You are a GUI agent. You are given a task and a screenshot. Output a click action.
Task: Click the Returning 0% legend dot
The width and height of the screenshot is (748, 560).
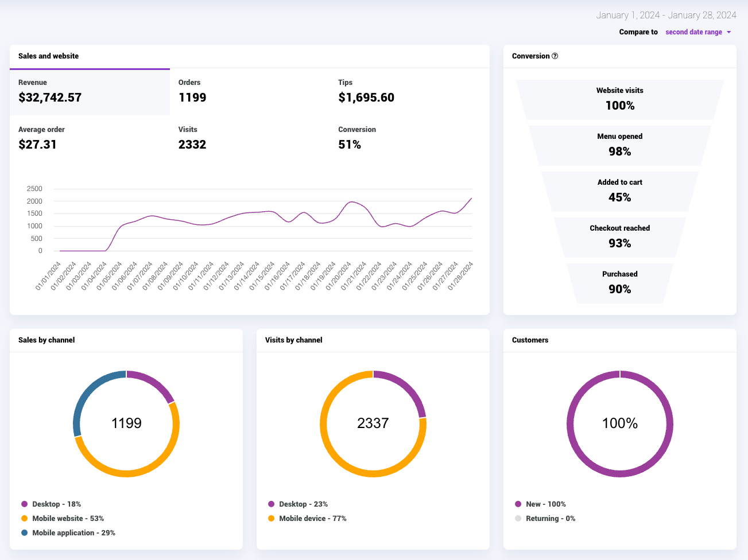[518, 519]
